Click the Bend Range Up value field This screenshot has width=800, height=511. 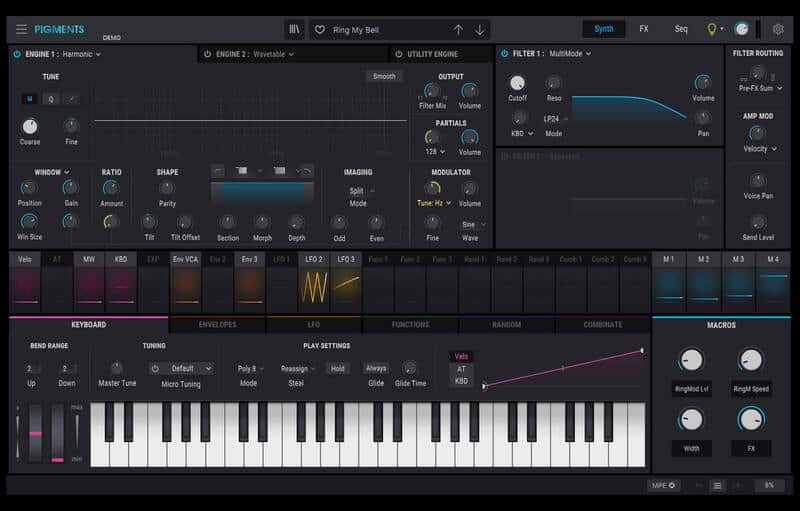(x=31, y=368)
